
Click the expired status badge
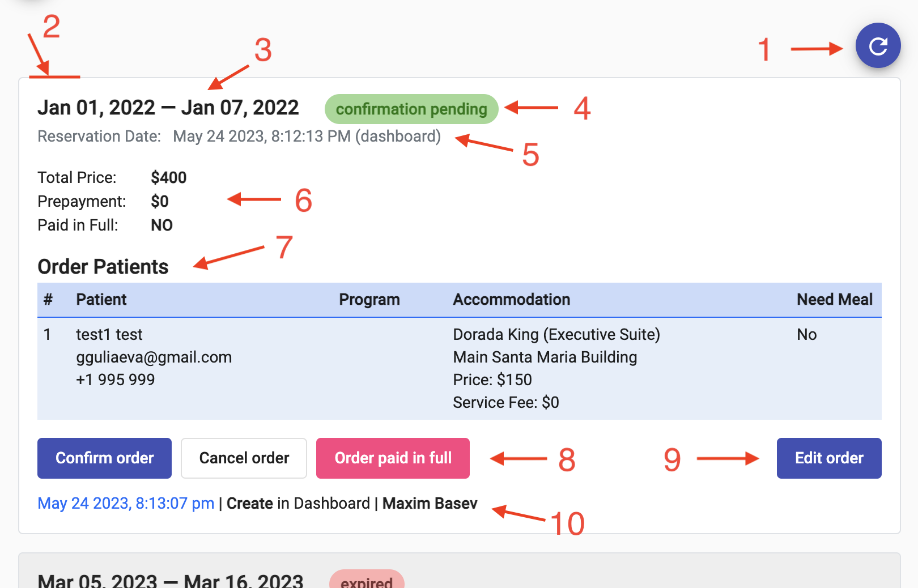[x=367, y=582]
